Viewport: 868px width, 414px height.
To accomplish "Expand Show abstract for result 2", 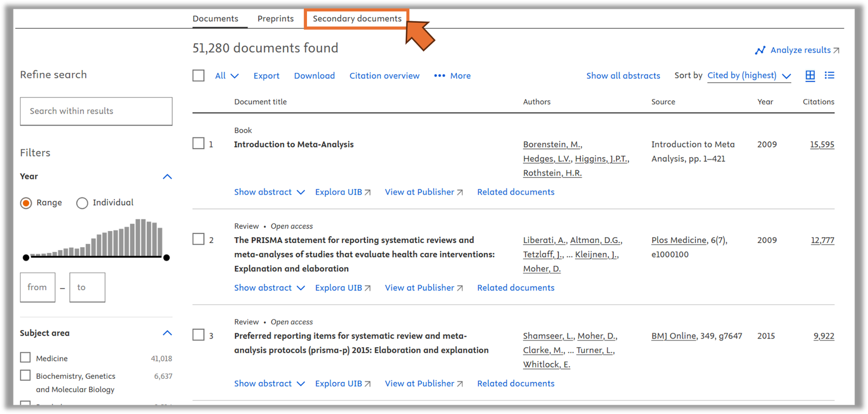I will point(269,288).
